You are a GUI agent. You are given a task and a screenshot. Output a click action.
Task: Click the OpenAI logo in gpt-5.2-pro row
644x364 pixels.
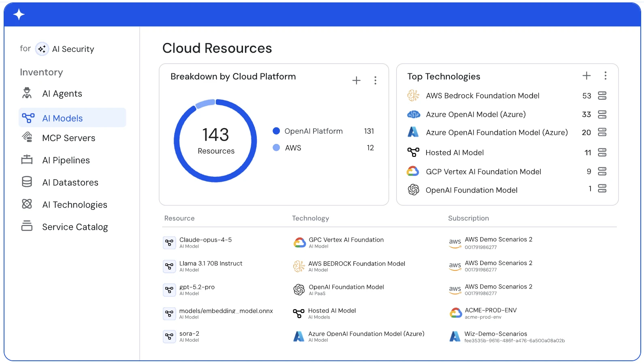coord(299,289)
